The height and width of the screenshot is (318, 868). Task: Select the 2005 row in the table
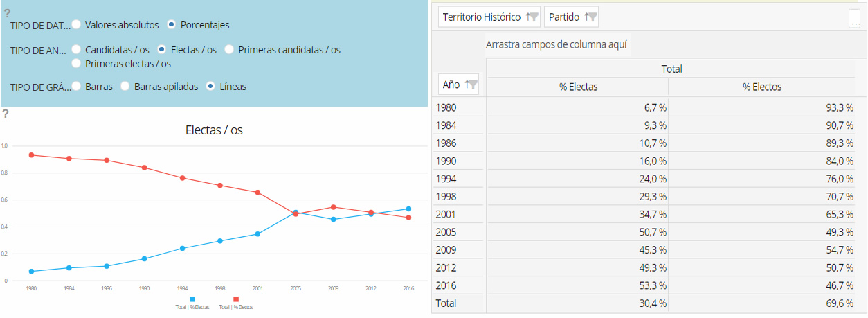[x=446, y=231]
